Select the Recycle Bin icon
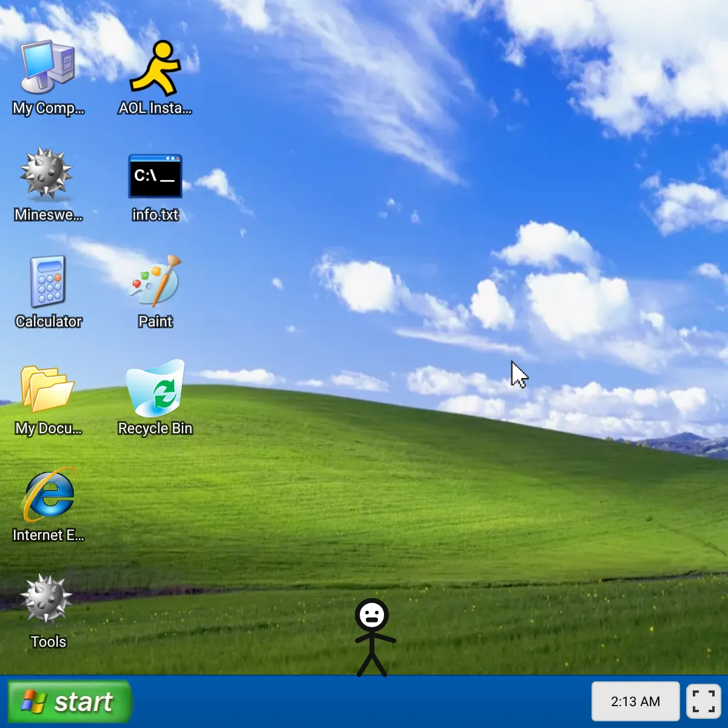Image resolution: width=728 pixels, height=728 pixels. coord(155,389)
